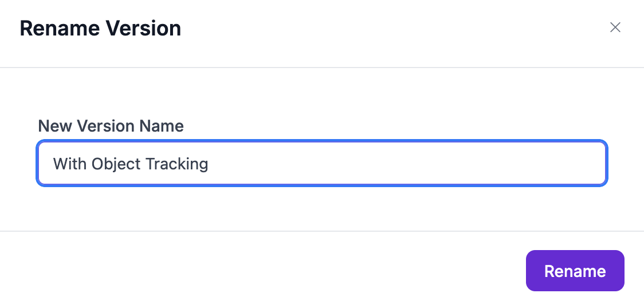Click just before "With" in the text box
This screenshot has width=644, height=301.
(x=53, y=164)
